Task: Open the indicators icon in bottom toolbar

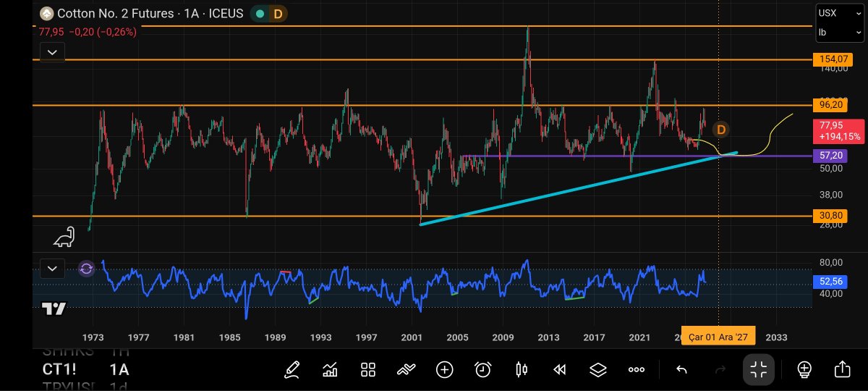Action: tap(330, 370)
